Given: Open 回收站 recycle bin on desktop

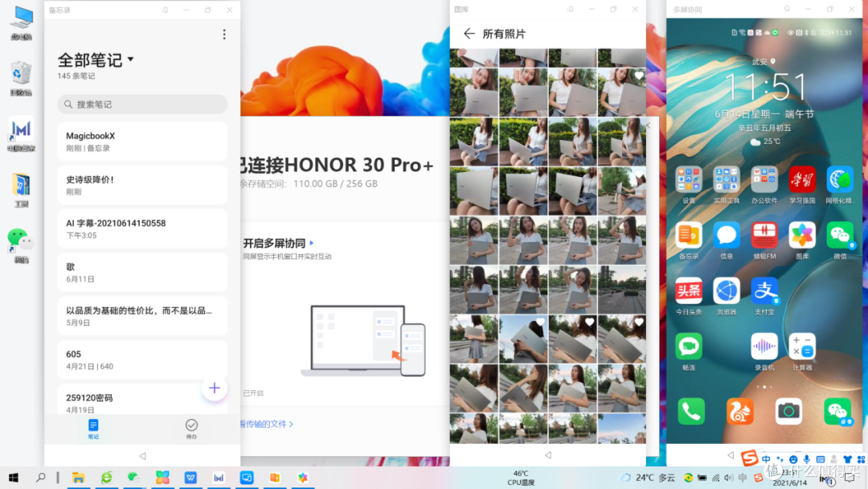Looking at the screenshot, I should click(21, 79).
